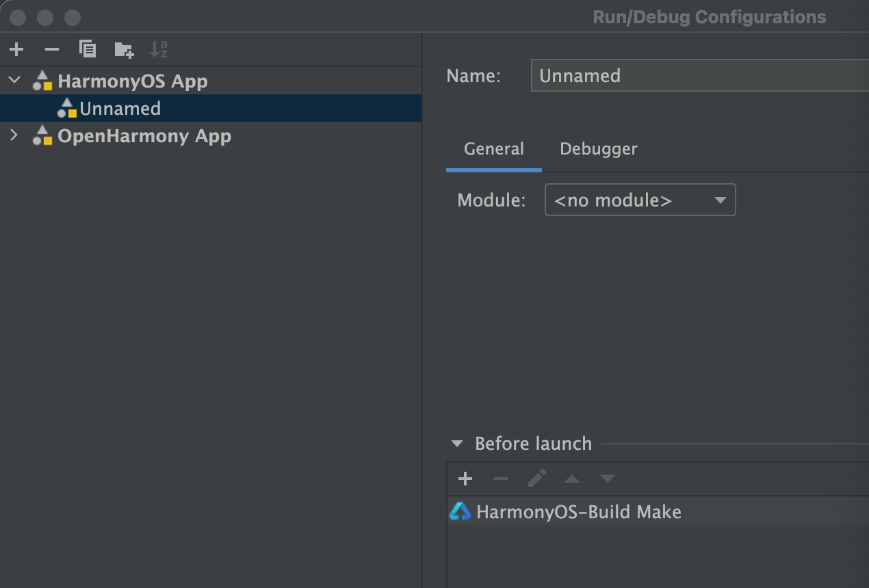Copy the selected configuration

coord(88,49)
